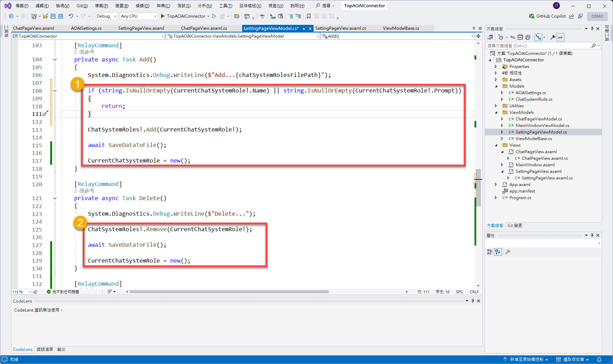This screenshot has height=364, width=613.
Task: Click the Navigate Backward arrow icon
Action: point(11,16)
